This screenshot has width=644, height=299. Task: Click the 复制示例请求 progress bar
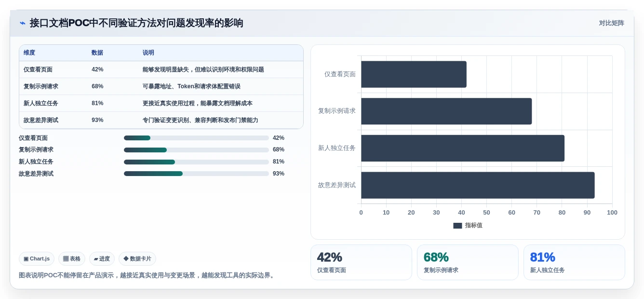point(196,150)
